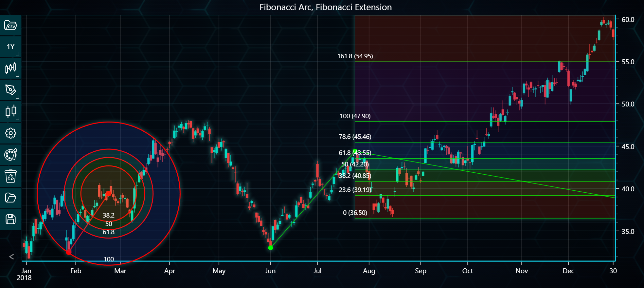
Task: Open the color palette theme icon
Action: [x=10, y=155]
